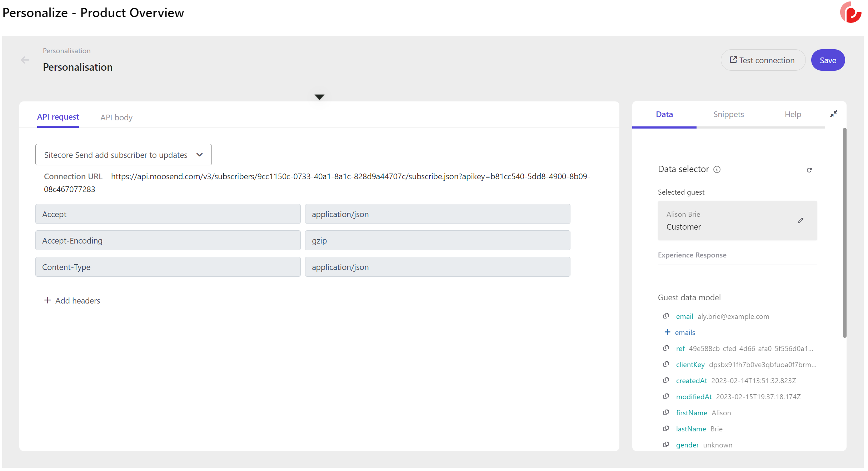The image size is (868, 471).
Task: Click the Accept-Encoding header name field
Action: (168, 241)
